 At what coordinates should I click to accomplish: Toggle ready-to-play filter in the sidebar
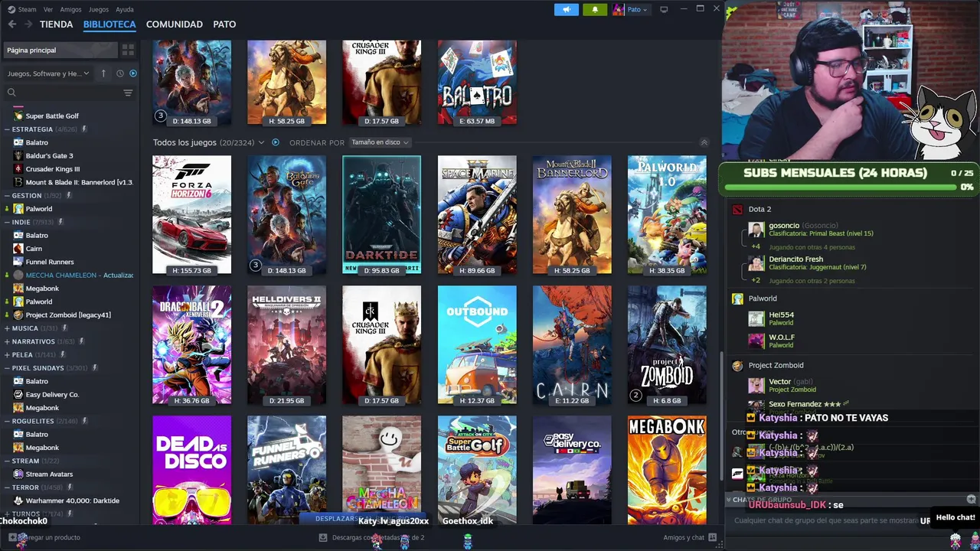pyautogui.click(x=132, y=73)
